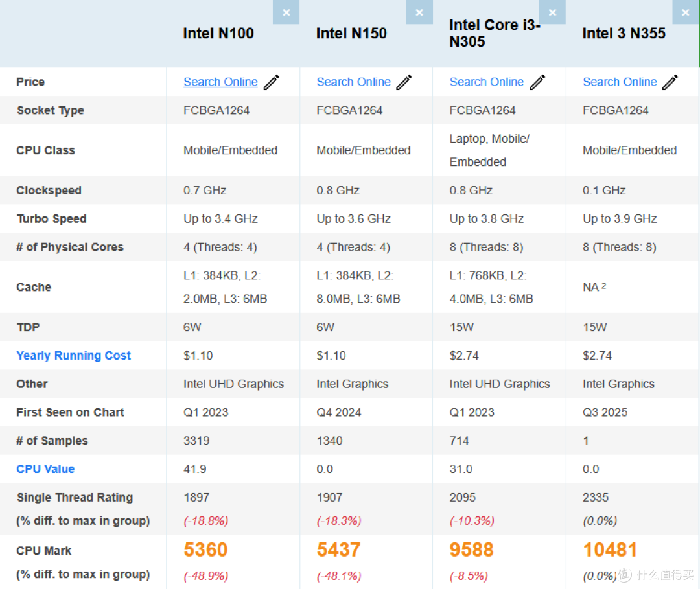Remove Intel N150 from comparison
Screen dimensions: 700x589
419,12
